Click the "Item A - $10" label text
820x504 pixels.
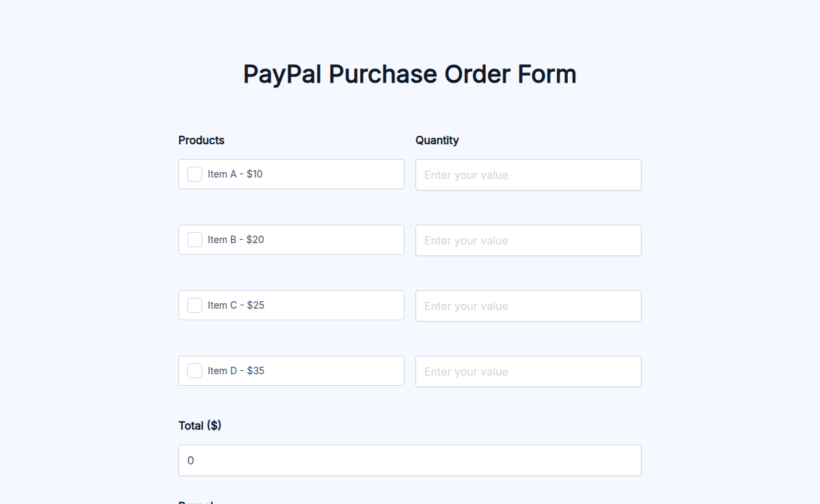click(x=234, y=174)
